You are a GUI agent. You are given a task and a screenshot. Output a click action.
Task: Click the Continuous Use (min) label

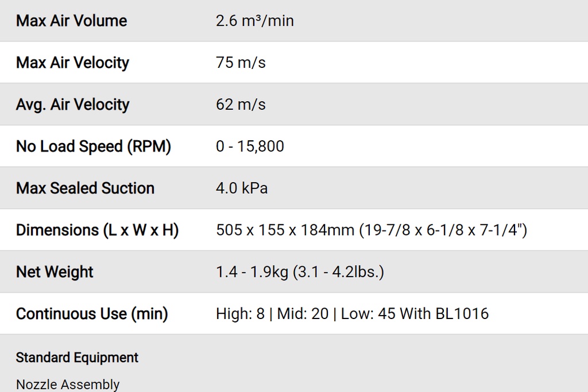tap(92, 314)
